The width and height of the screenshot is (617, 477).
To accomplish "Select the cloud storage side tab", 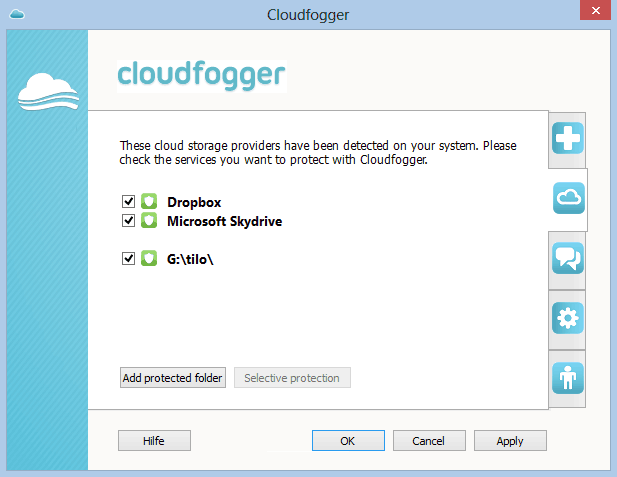I will coord(568,199).
